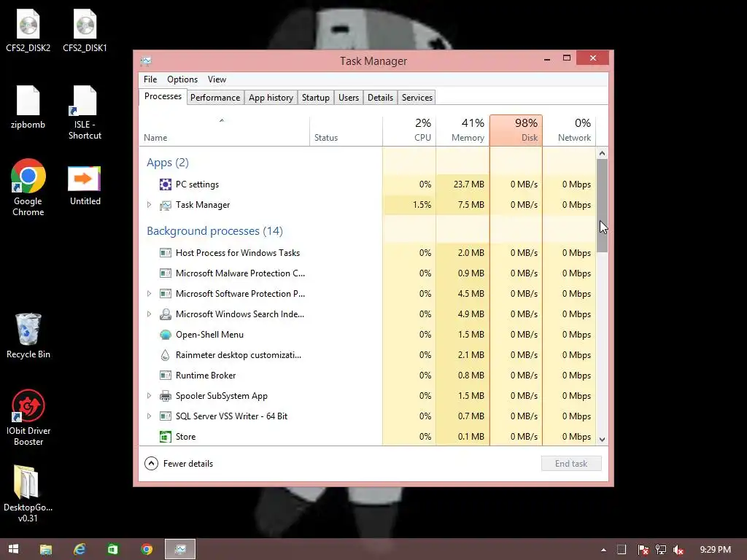Click the End task button

point(571,463)
